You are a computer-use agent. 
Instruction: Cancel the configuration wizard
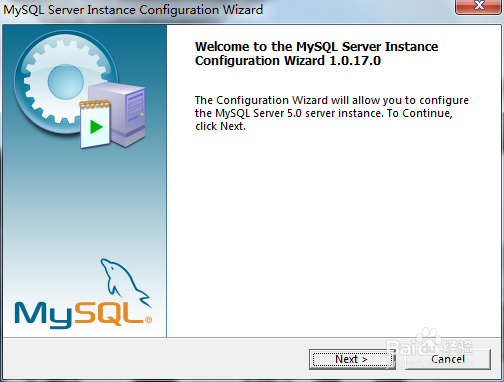point(448,359)
